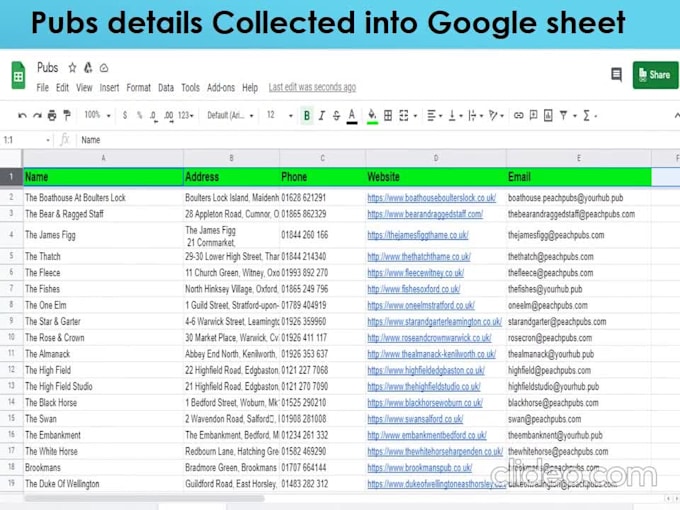Open the text wrapping dropdown
The width and height of the screenshot is (680, 510).
[475, 115]
